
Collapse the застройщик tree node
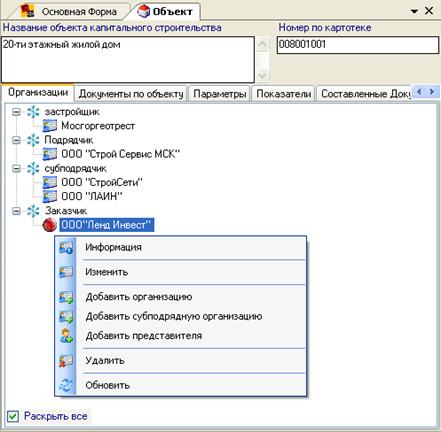tap(16, 112)
